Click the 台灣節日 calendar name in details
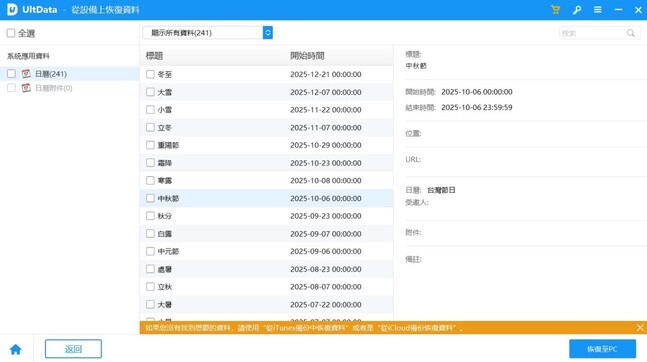The height and width of the screenshot is (362, 647). point(441,190)
